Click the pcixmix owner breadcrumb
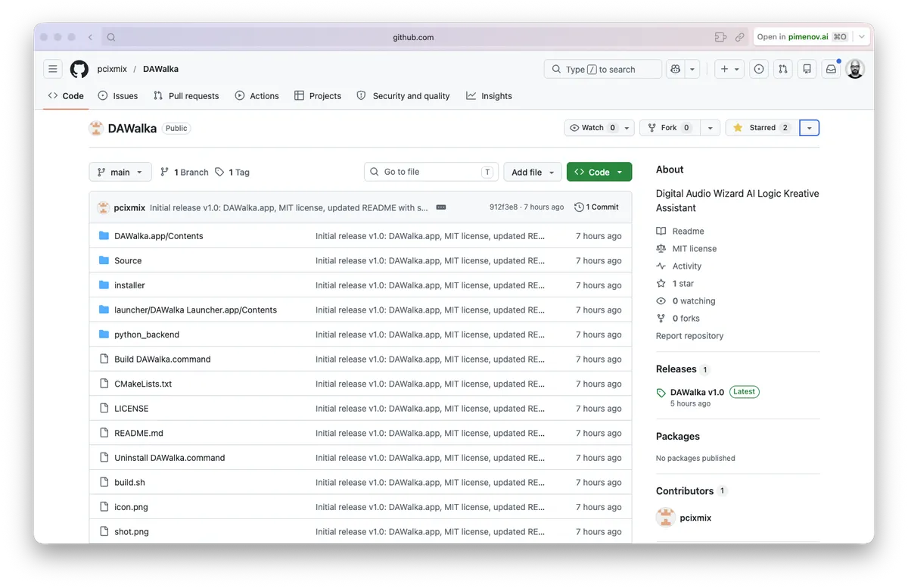908x588 pixels. click(112, 69)
